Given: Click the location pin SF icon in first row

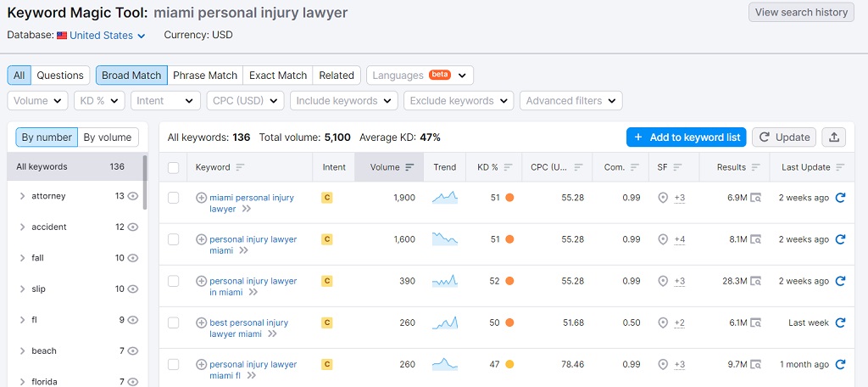Looking at the screenshot, I should point(663,198).
